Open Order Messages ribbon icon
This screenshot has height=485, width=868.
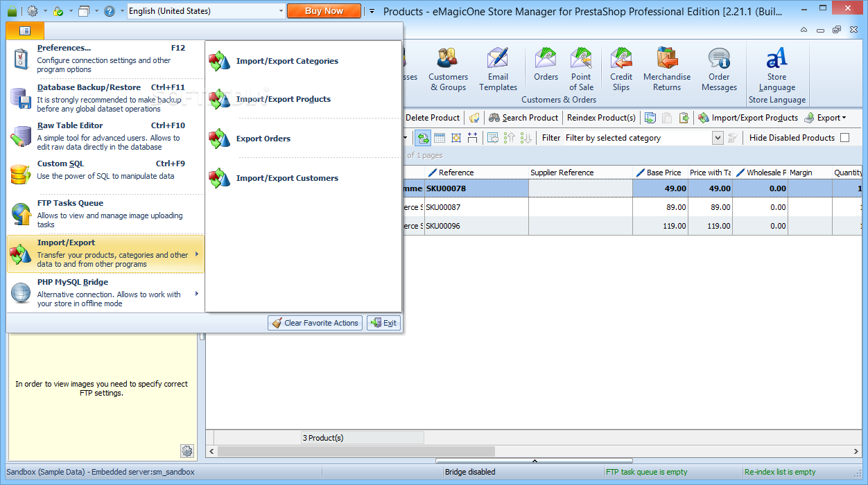pos(719,69)
